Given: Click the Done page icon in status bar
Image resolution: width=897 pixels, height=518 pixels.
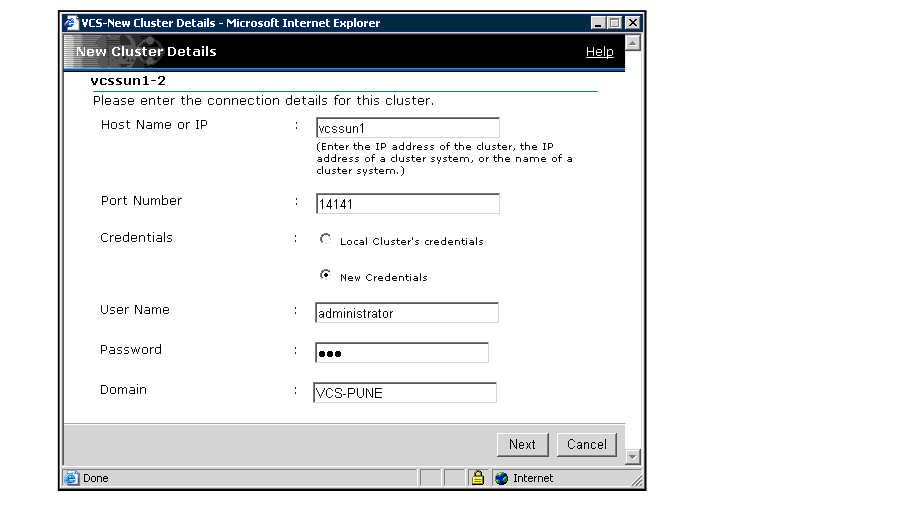Looking at the screenshot, I should point(72,478).
